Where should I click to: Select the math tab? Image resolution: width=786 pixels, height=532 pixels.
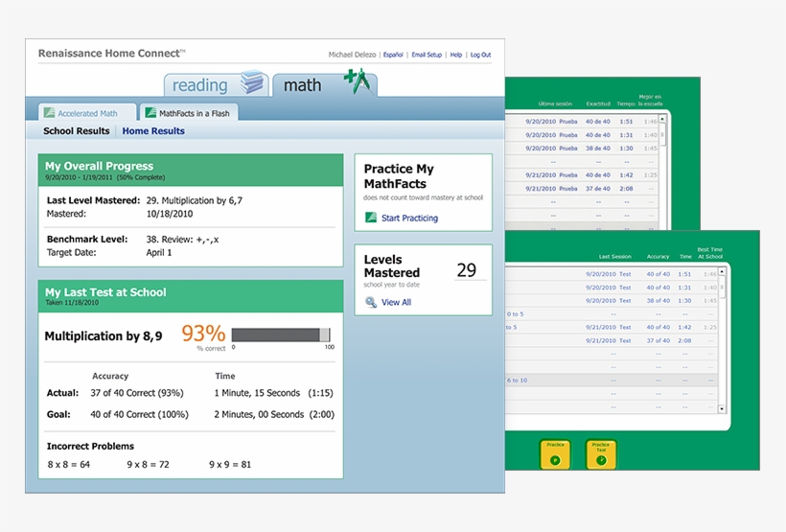(303, 85)
